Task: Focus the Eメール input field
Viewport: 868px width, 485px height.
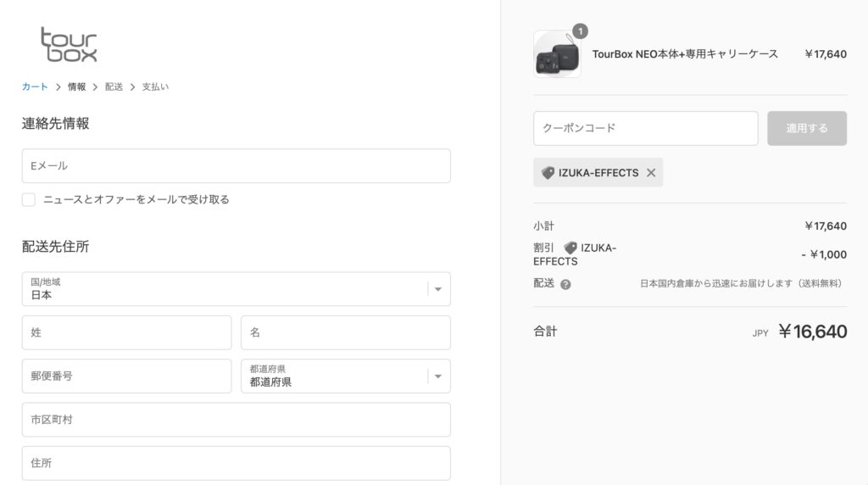Action: point(236,165)
